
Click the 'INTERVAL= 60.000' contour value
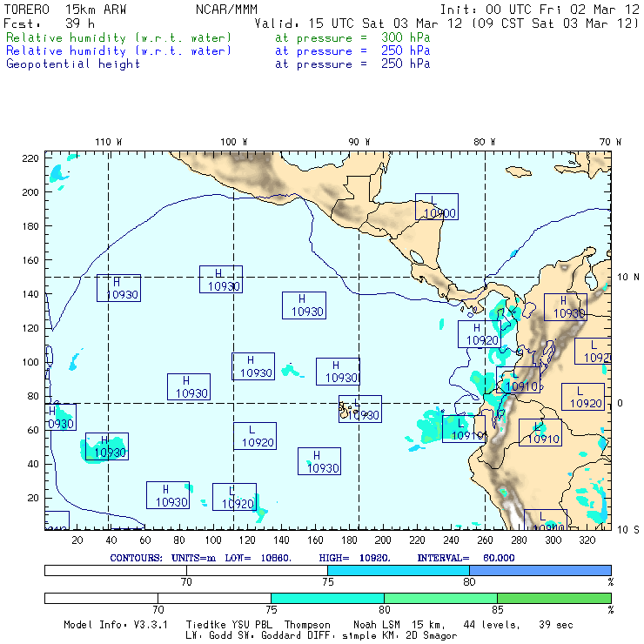466,558
